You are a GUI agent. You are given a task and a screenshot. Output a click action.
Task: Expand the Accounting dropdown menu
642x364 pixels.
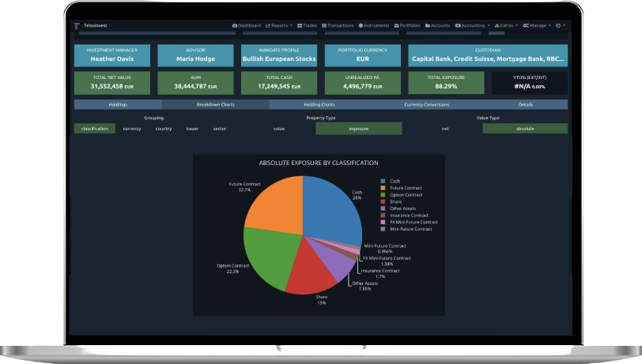click(473, 25)
